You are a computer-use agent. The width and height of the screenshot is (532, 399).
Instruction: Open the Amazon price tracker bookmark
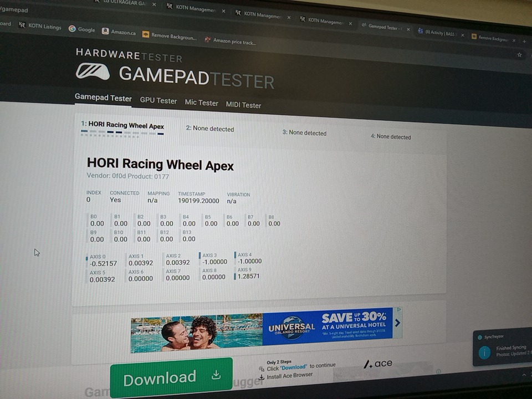pyautogui.click(x=230, y=41)
